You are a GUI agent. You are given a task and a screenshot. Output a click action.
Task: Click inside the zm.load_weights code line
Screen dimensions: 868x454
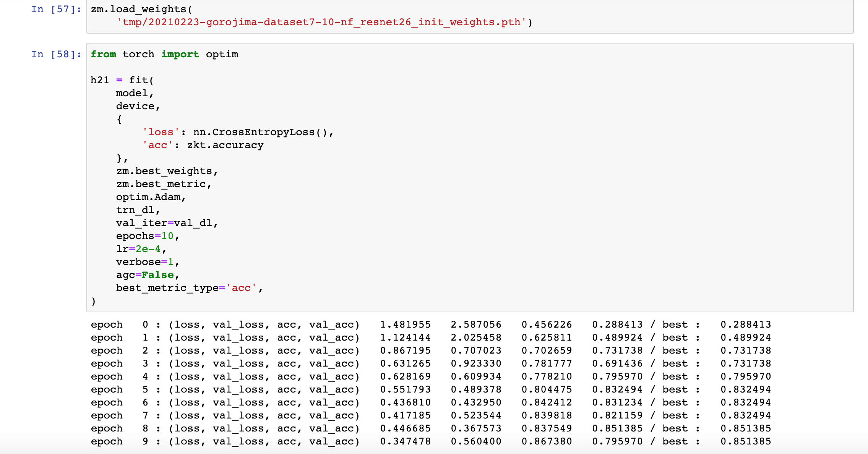(141, 9)
